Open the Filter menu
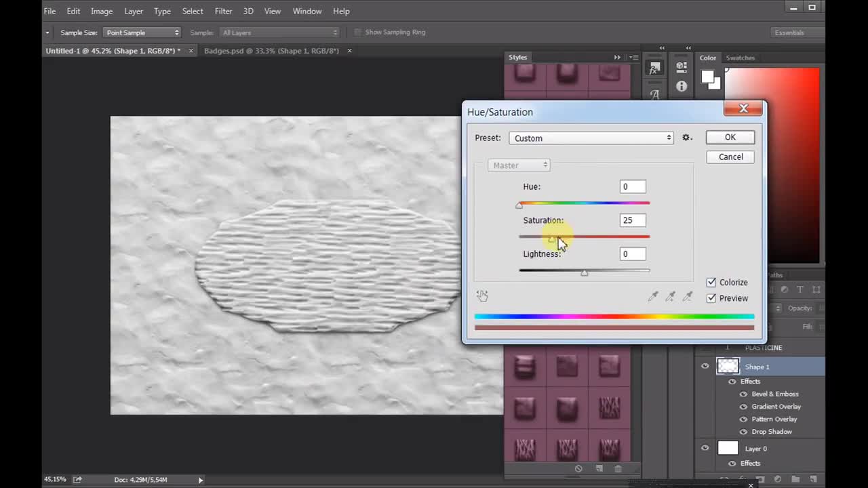 (x=223, y=11)
